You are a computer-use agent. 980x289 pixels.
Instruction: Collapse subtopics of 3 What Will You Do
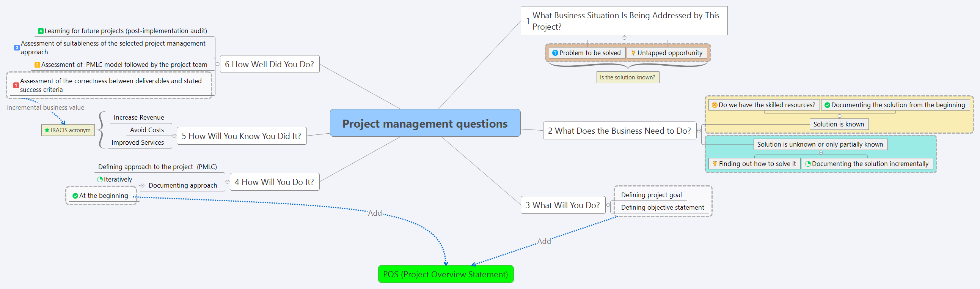(608, 205)
